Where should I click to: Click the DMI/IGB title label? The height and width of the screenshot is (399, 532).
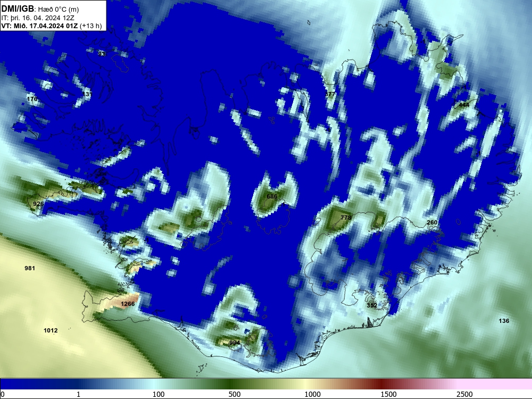tap(18, 9)
